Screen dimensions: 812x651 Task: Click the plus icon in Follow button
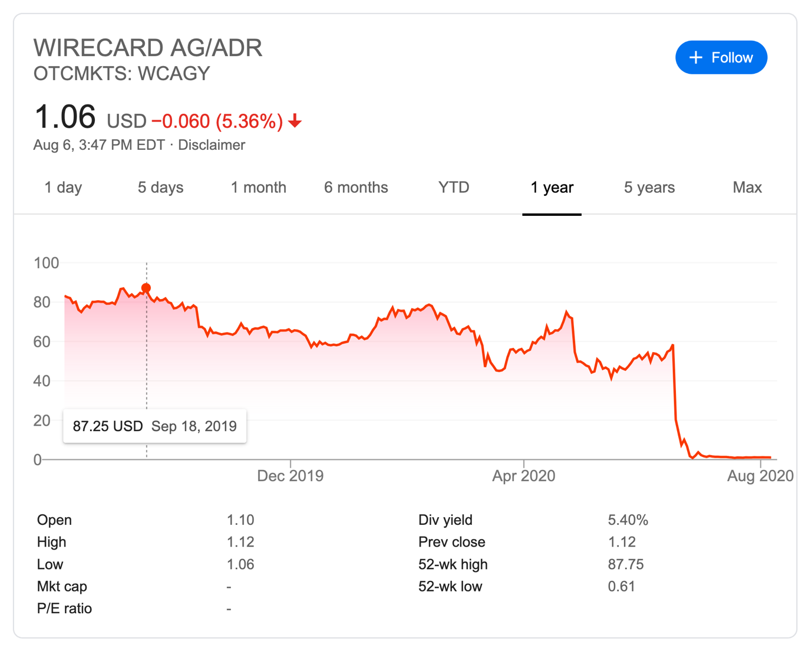pos(696,57)
